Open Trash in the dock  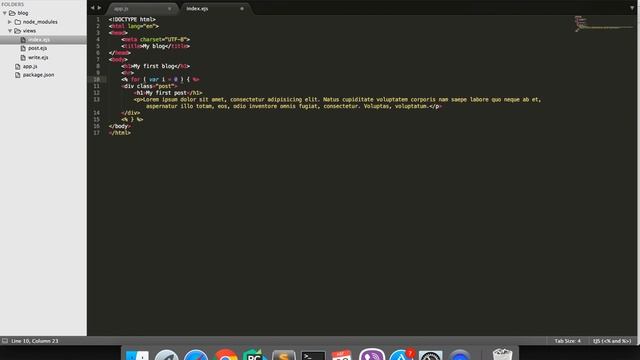(502, 354)
